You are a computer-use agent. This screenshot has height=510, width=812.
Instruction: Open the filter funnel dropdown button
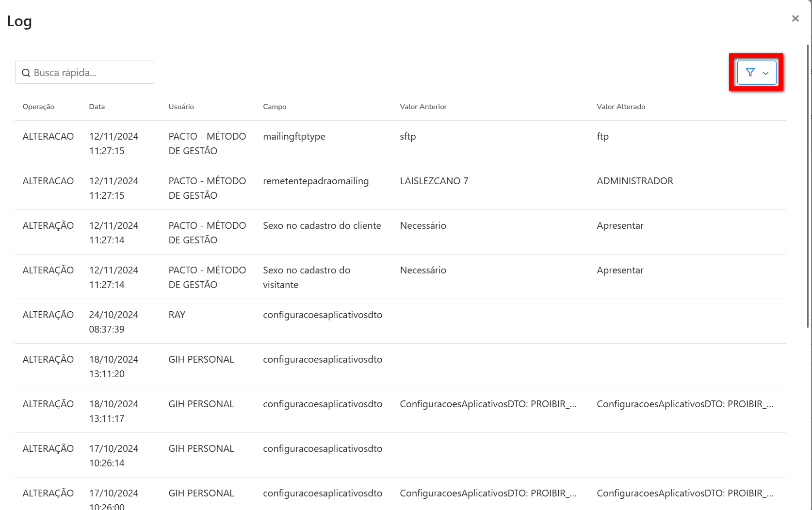tap(756, 73)
